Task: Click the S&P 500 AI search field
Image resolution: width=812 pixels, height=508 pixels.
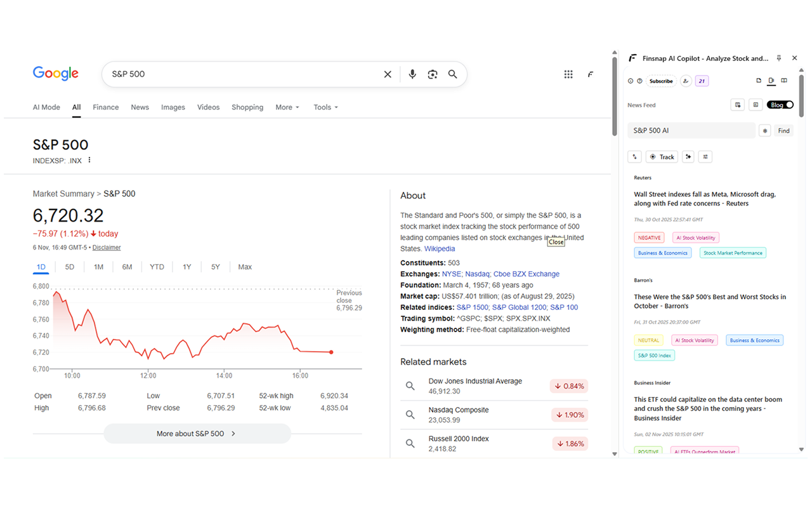Action: pos(691,131)
